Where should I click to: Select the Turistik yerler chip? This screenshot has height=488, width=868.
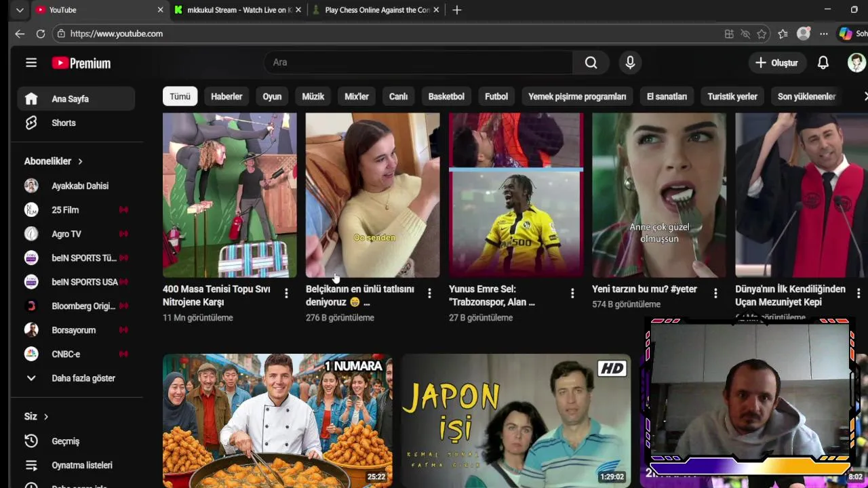(732, 96)
